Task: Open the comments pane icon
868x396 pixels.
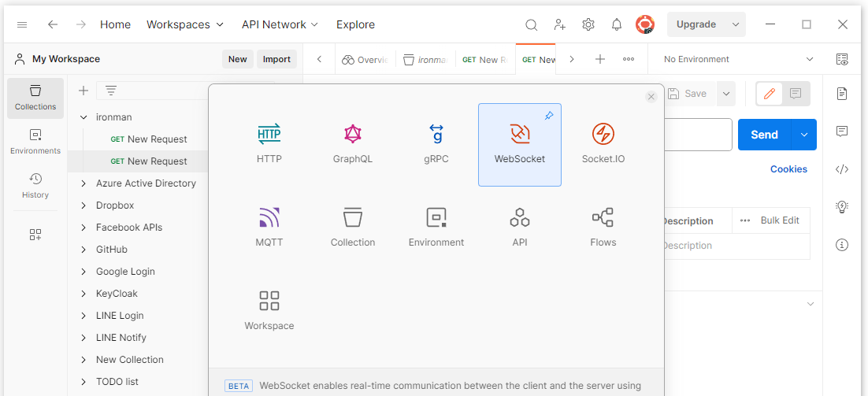Action: coord(842,131)
